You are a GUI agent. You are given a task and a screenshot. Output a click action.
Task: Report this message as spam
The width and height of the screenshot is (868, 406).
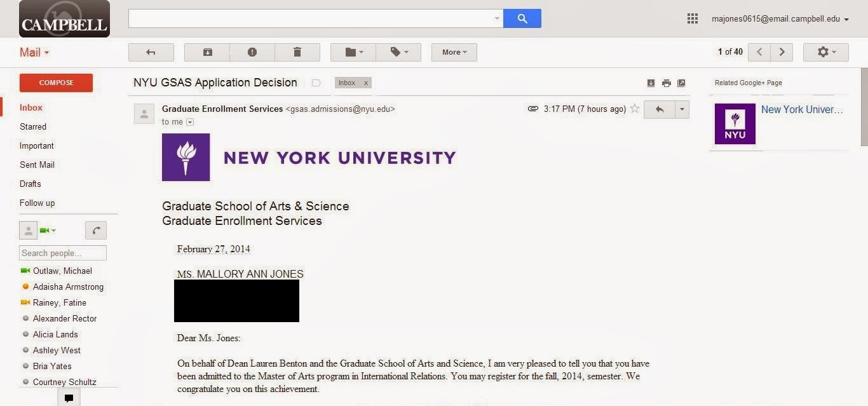click(x=252, y=52)
